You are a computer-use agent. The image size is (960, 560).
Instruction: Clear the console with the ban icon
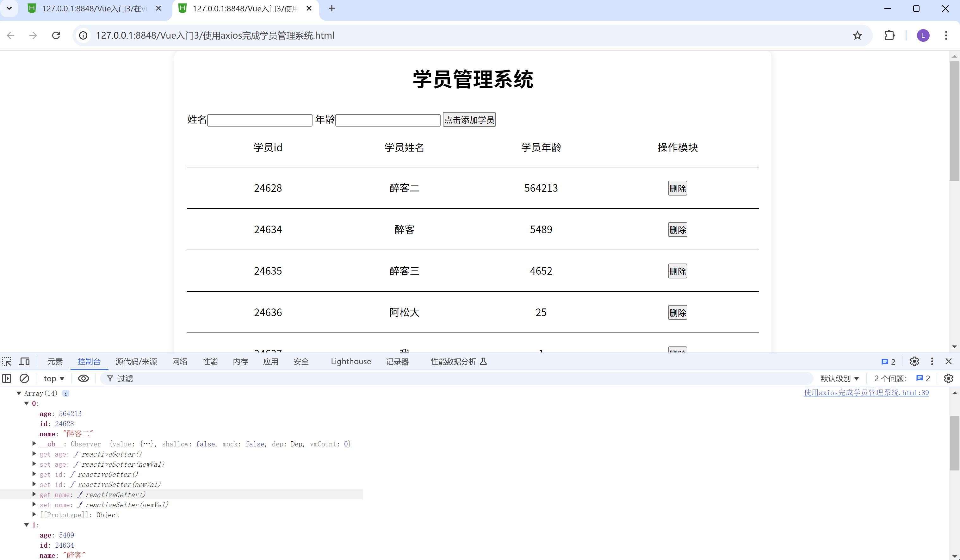(24, 378)
